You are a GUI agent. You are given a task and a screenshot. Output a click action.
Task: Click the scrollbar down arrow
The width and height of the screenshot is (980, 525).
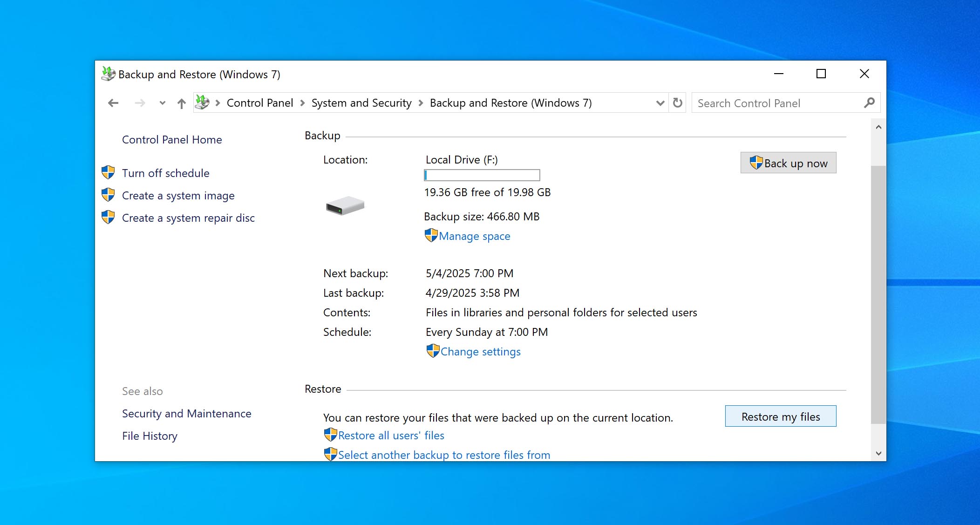(x=878, y=453)
